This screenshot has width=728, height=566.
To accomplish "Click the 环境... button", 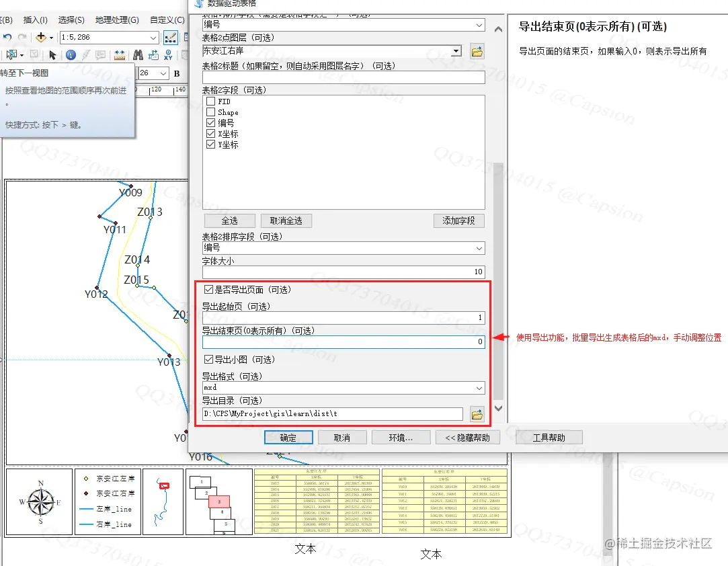I will (401, 438).
